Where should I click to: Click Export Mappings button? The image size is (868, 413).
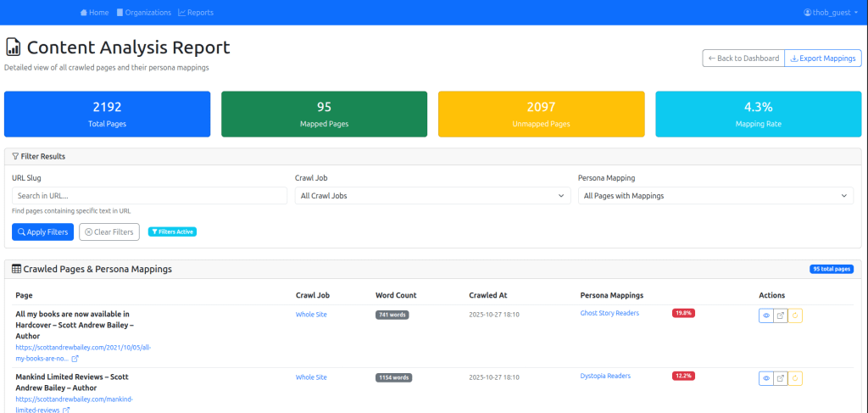click(823, 59)
